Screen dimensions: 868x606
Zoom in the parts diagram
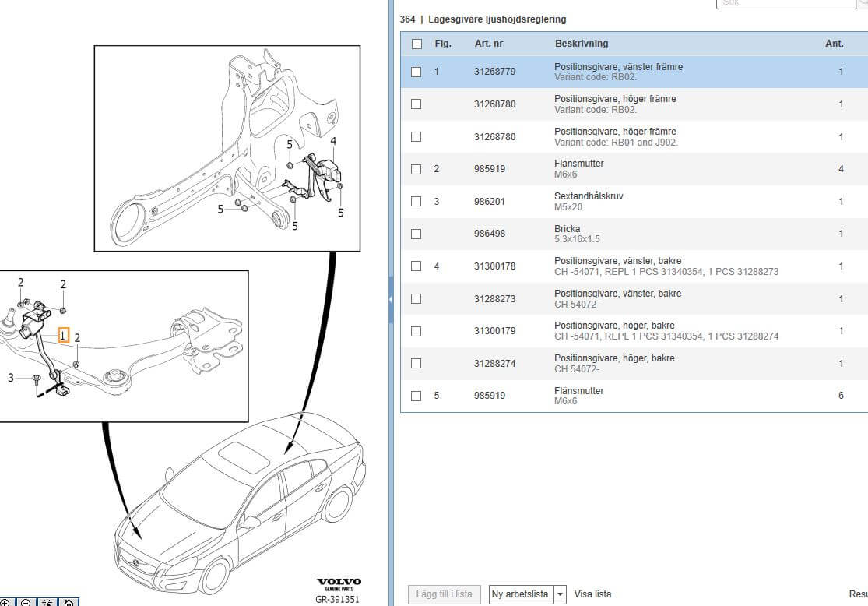coord(5,603)
